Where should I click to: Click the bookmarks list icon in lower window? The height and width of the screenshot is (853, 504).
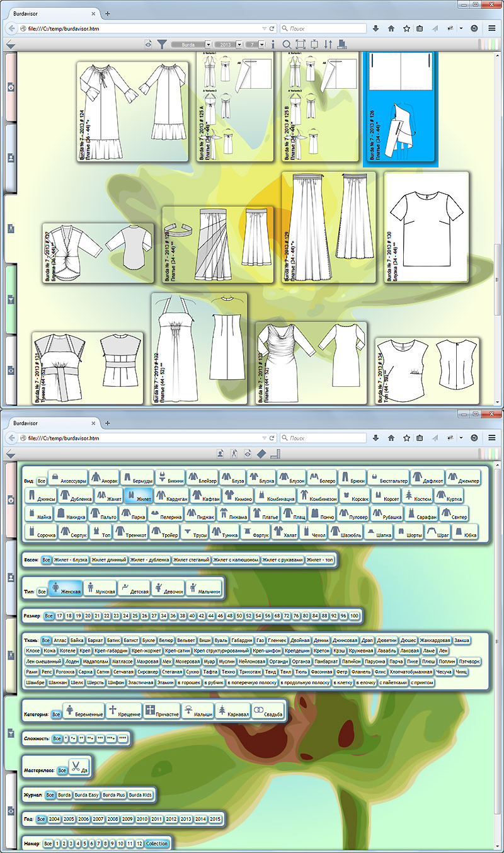point(420,437)
